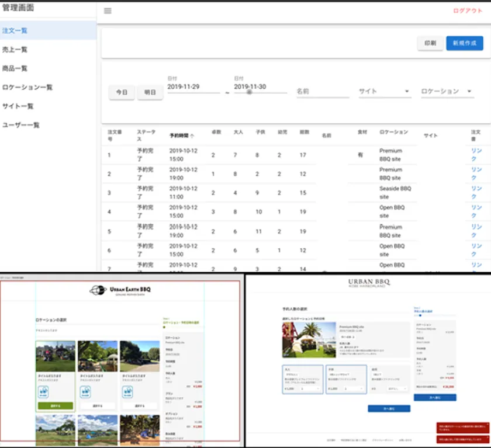Click the blue badge icon on second location card
491x448 pixels.
click(x=85, y=391)
